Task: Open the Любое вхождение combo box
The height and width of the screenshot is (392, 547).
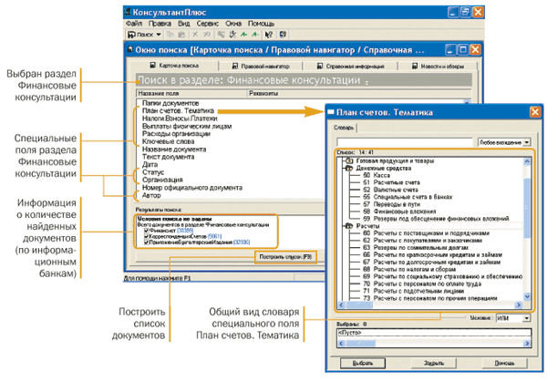Action: tap(504, 142)
